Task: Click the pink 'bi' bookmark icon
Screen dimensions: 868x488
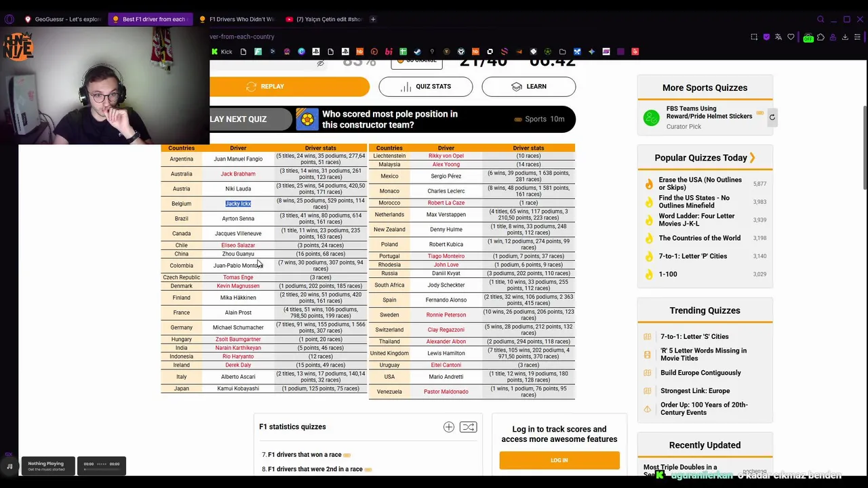Action: pyautogui.click(x=389, y=52)
